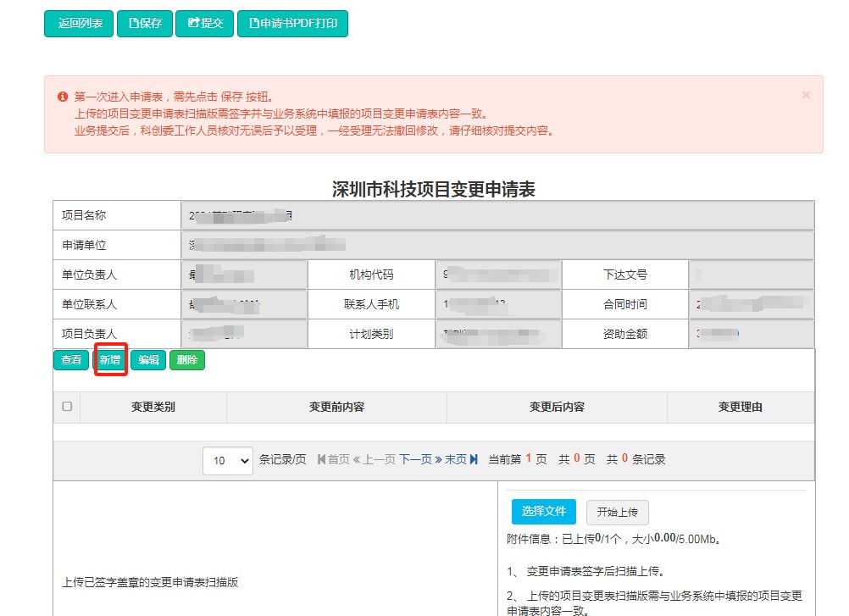Click 返回列表 to go back to the list
The height and width of the screenshot is (616, 849).
coord(78,24)
